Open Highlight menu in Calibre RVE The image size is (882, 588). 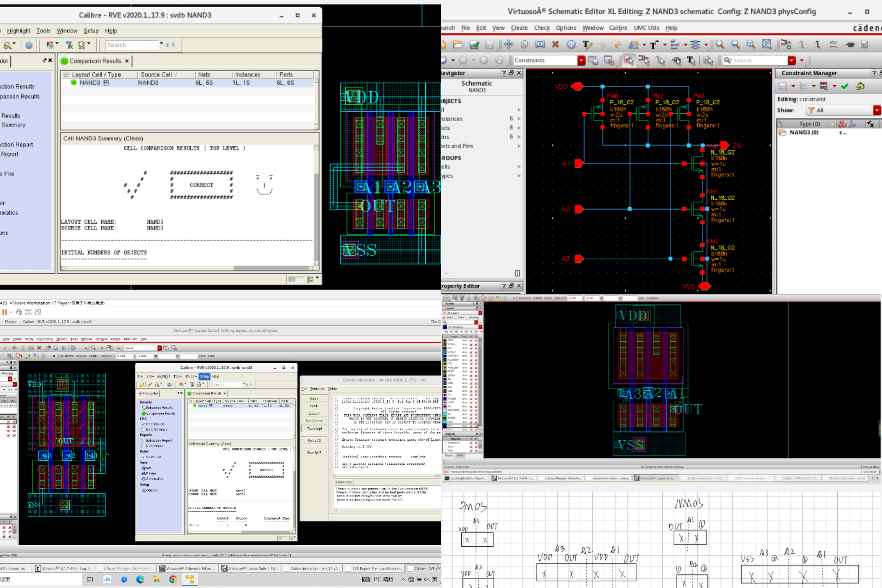tap(18, 31)
